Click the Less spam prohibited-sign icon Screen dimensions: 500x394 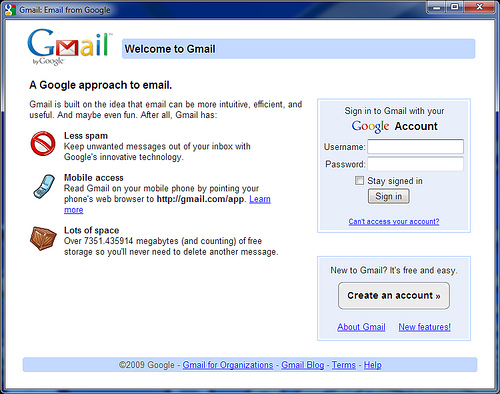43,143
